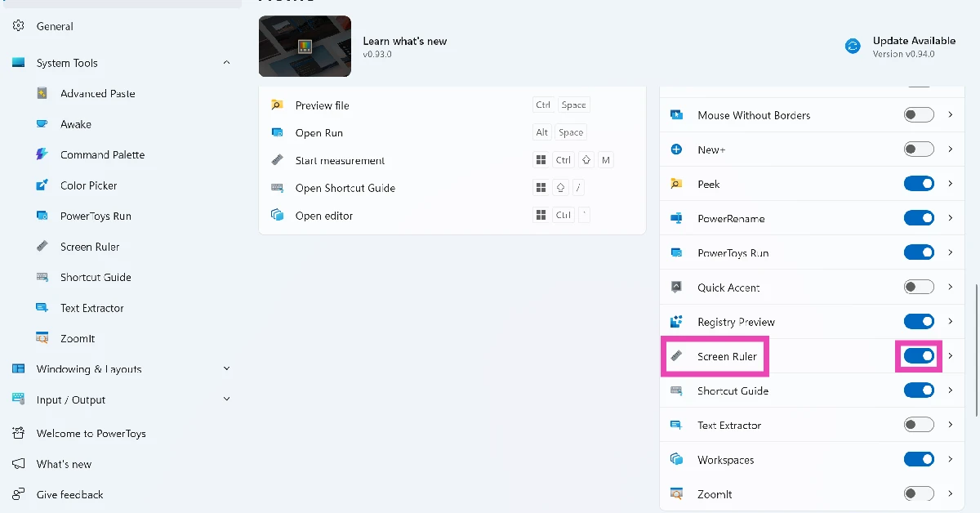Collapse the System Tools section
The width and height of the screenshot is (980, 513).
(226, 63)
